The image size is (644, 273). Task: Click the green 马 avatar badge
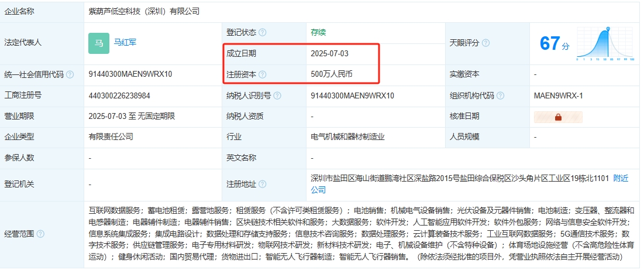tap(99, 43)
